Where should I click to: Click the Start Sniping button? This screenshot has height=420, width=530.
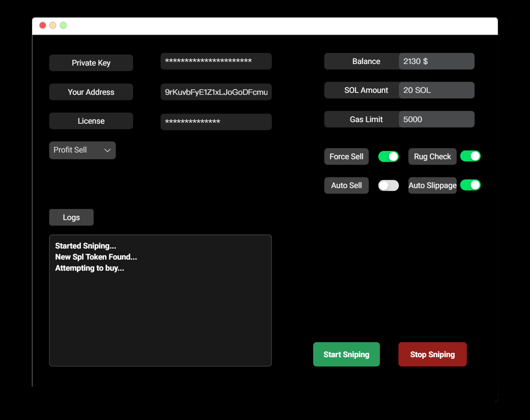[346, 354]
